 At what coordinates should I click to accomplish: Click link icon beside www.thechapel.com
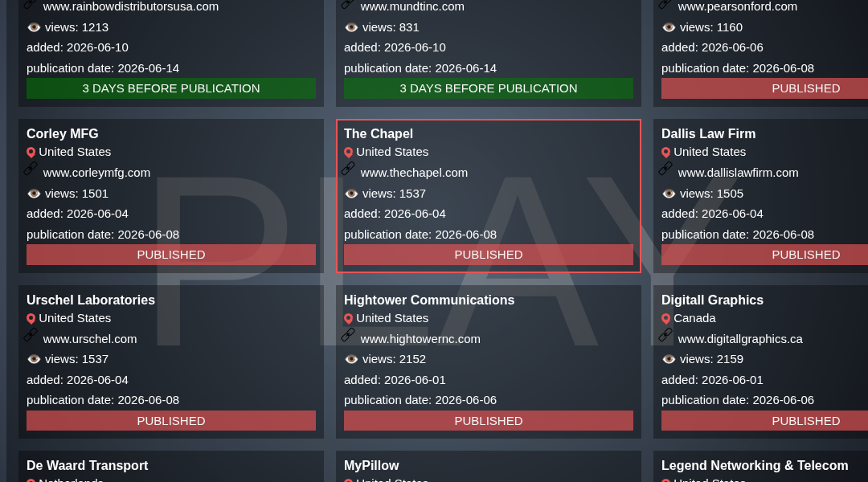348,168
